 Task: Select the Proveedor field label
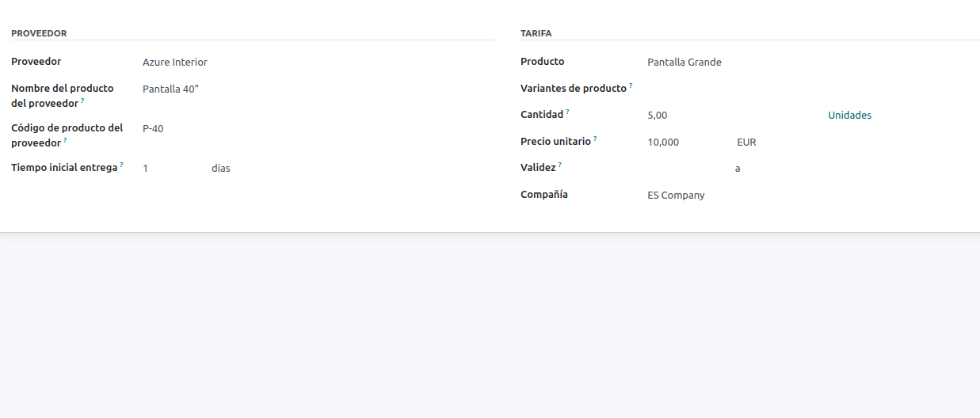click(x=36, y=61)
